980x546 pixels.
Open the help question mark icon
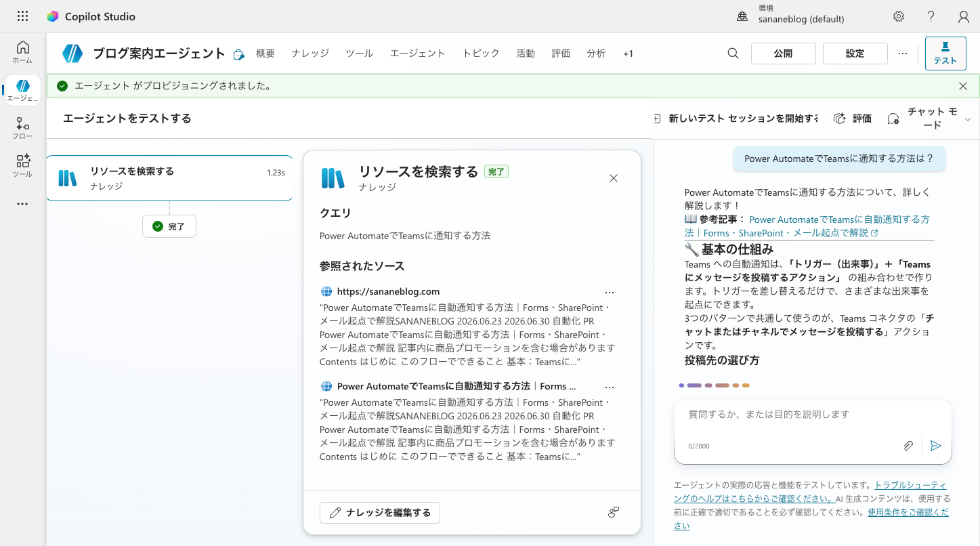931,16
